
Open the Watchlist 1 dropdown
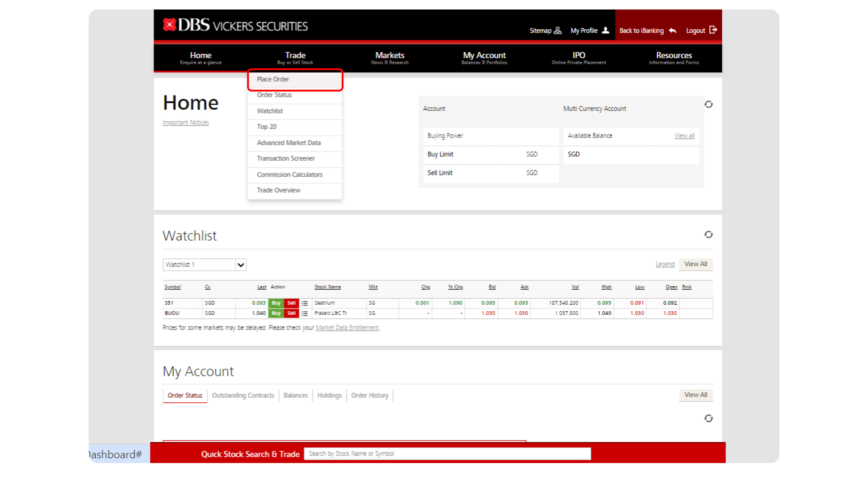coord(205,265)
